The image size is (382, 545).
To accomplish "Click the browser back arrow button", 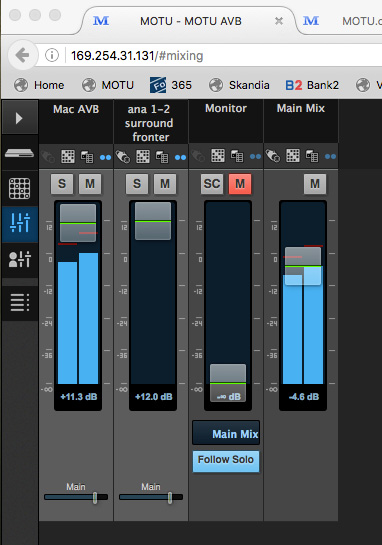I will [x=23, y=55].
